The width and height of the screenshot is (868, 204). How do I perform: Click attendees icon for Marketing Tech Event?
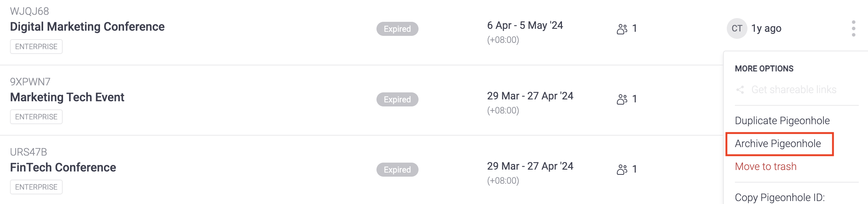[x=622, y=99]
